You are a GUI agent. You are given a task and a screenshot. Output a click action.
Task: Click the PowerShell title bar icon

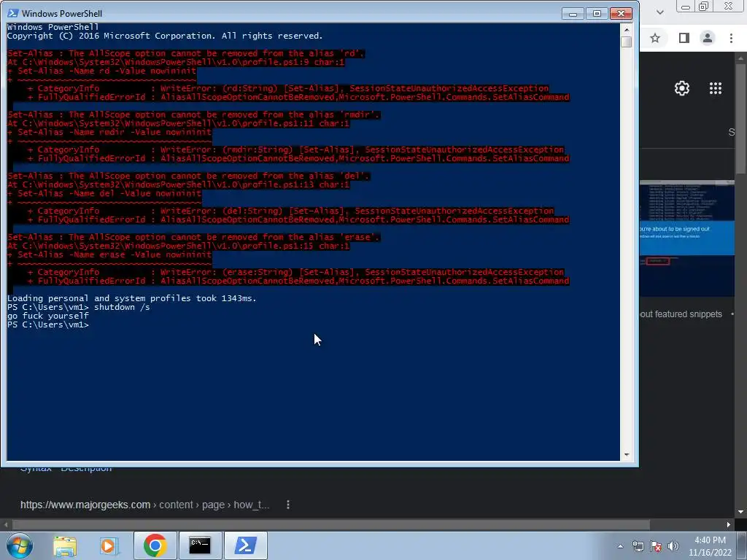click(x=13, y=13)
